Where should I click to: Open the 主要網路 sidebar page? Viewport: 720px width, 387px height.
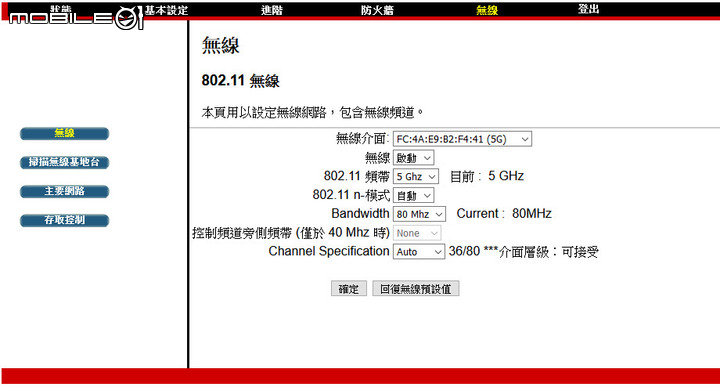coord(64,191)
